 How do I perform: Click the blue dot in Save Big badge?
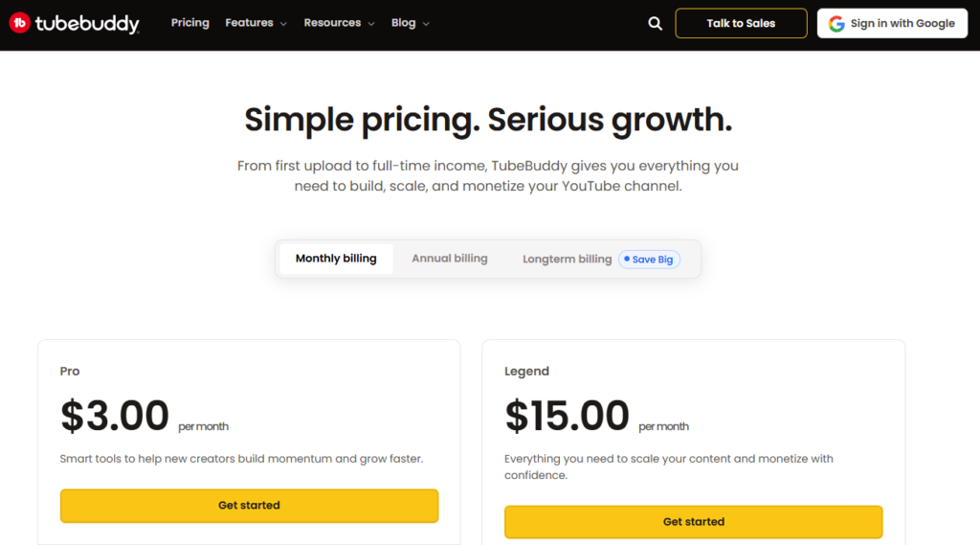627,259
